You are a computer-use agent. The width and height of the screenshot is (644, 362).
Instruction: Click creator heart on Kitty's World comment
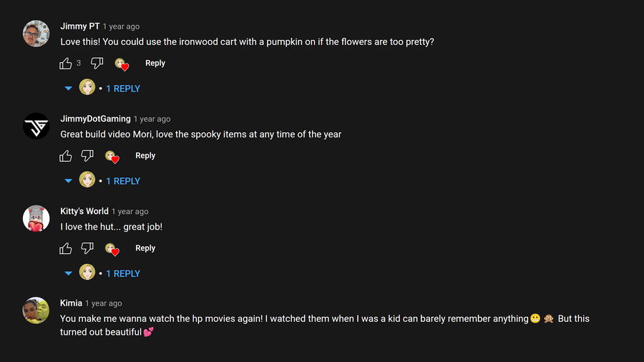coord(112,250)
